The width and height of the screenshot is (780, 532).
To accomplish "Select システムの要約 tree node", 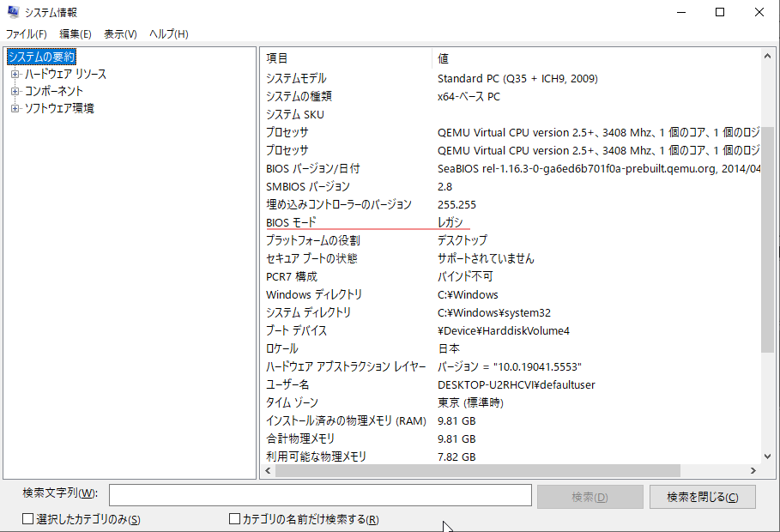I will click(x=42, y=57).
